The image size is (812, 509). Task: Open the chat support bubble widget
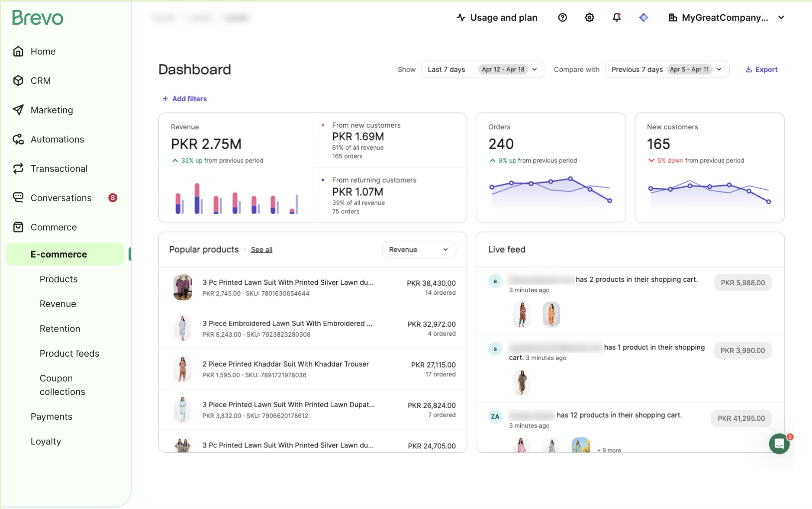point(779,444)
